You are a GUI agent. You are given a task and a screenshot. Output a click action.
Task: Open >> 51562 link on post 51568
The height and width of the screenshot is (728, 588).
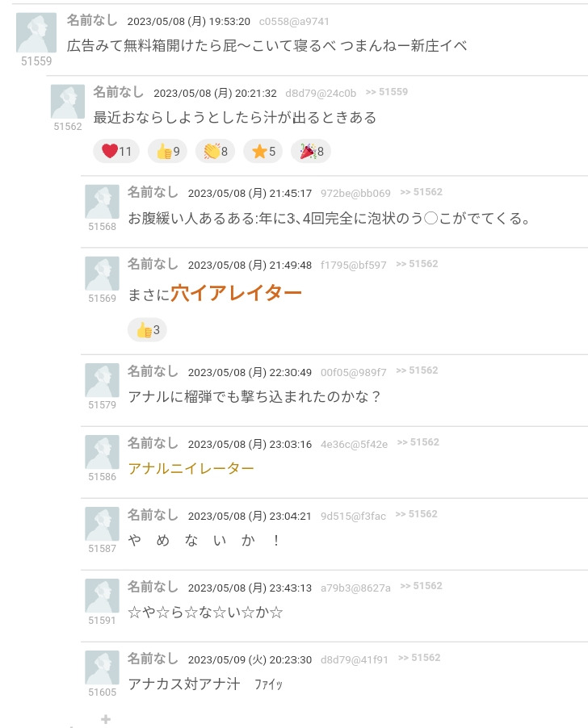click(422, 192)
